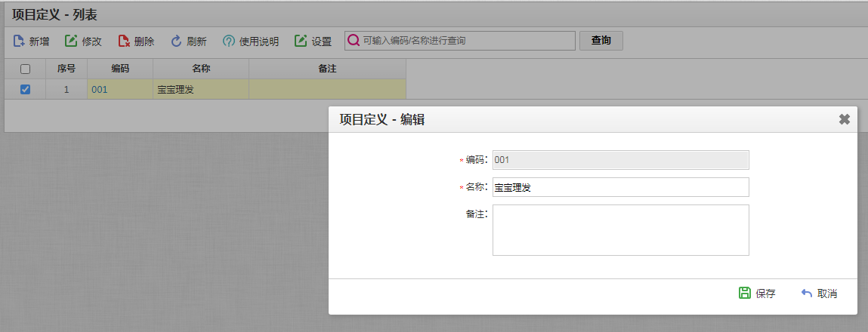The image size is (868, 332).
Task: Click the 取消 text in dialog footer
Action: [x=827, y=294]
